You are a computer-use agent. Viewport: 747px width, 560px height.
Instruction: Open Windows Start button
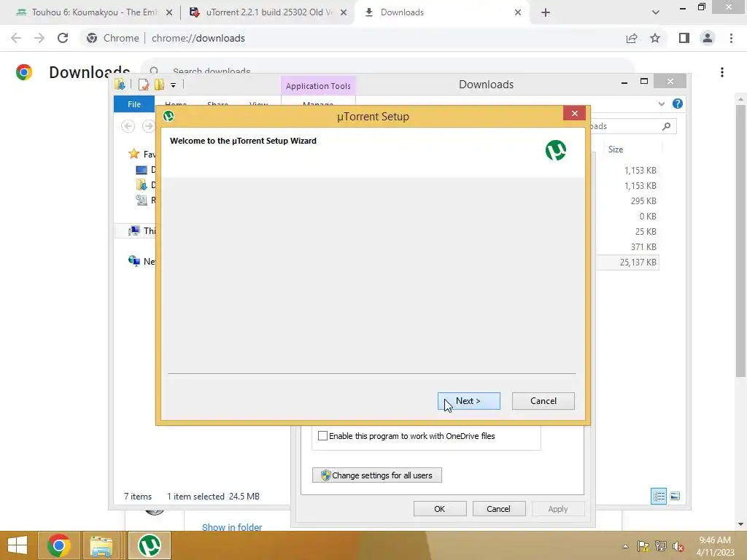[x=18, y=545]
